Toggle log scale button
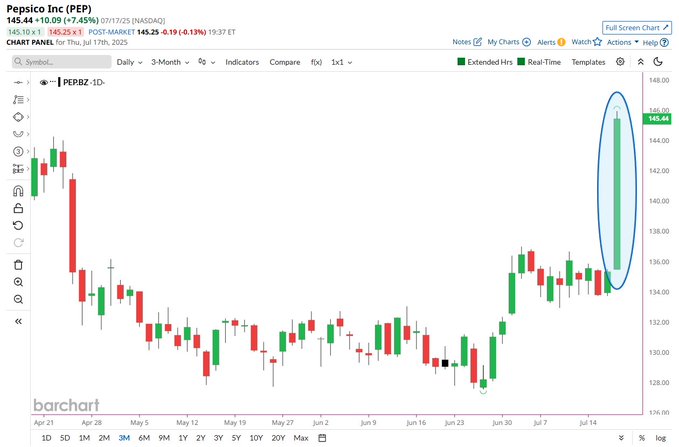The width and height of the screenshot is (679, 447). (660, 438)
